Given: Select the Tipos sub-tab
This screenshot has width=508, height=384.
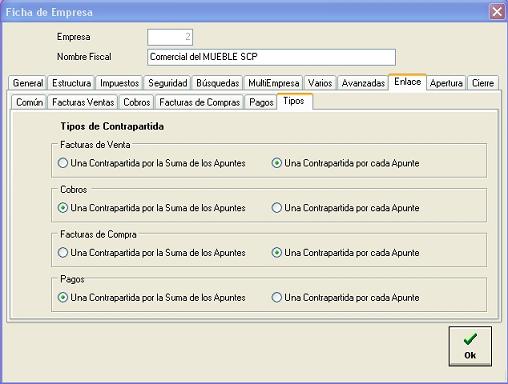Looking at the screenshot, I should click(294, 101).
